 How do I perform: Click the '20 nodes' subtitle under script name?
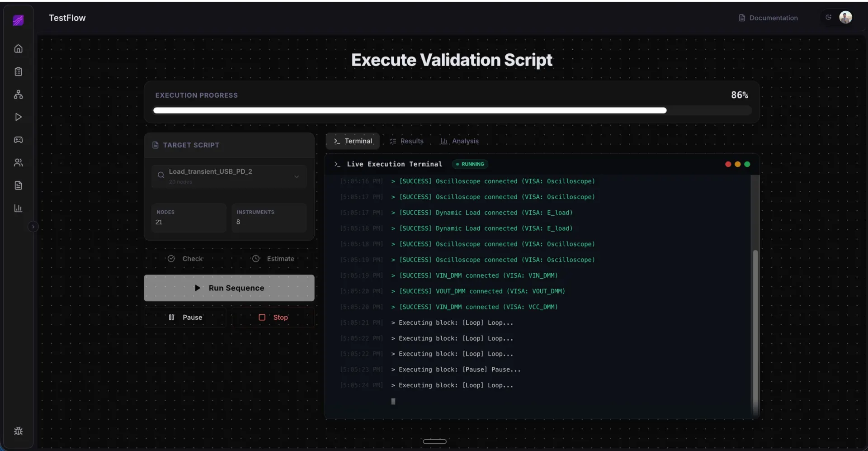click(x=180, y=182)
